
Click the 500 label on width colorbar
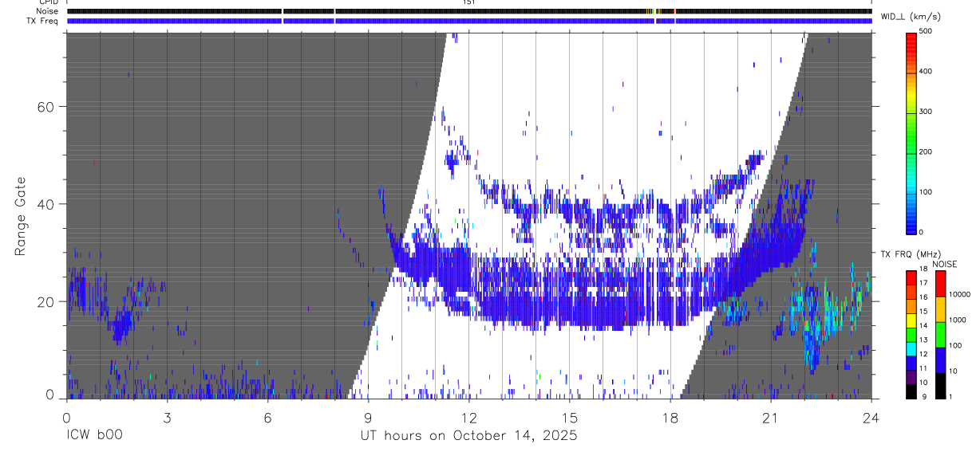click(x=927, y=31)
